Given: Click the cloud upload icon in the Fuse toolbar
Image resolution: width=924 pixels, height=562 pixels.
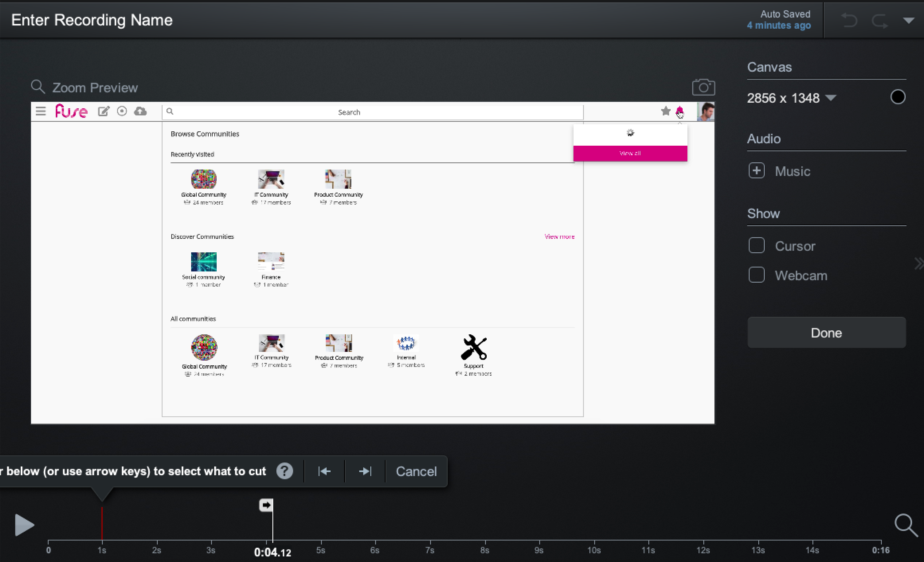Looking at the screenshot, I should 140,111.
